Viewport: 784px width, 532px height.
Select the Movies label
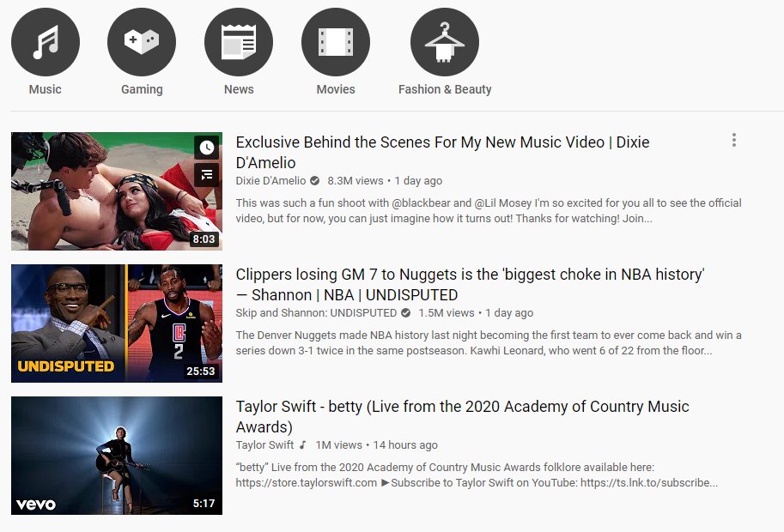click(x=336, y=89)
